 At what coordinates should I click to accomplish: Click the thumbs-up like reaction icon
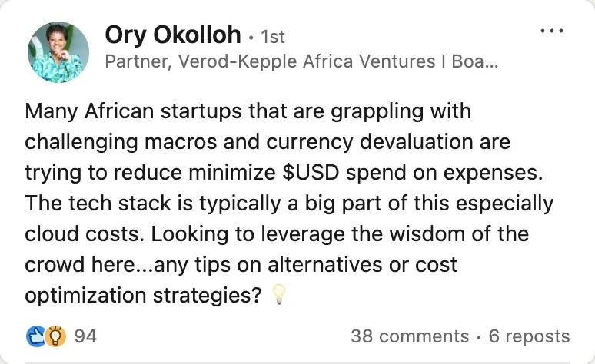point(35,336)
